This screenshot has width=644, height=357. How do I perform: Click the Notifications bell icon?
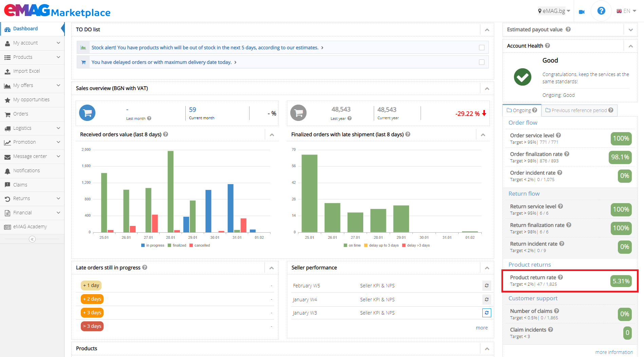(x=7, y=171)
